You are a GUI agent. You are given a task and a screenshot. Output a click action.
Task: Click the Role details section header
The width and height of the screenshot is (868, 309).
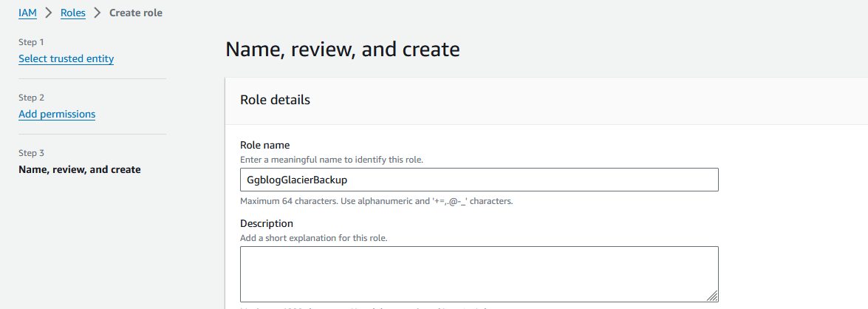click(275, 100)
